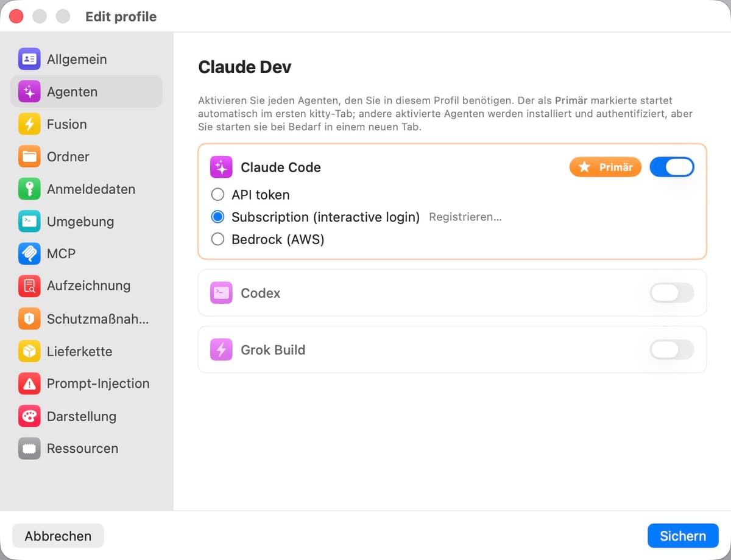Open the Aufzeichnung section label
Screen dimensions: 731x560
[88, 286]
